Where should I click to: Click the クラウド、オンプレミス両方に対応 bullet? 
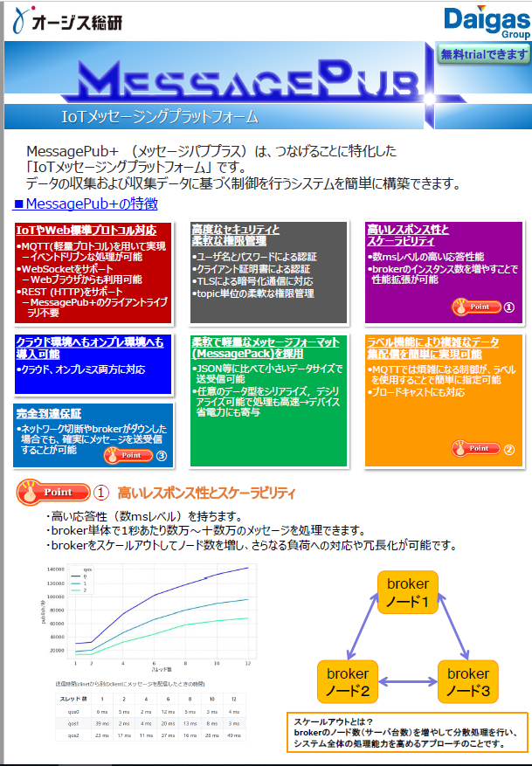click(x=80, y=369)
